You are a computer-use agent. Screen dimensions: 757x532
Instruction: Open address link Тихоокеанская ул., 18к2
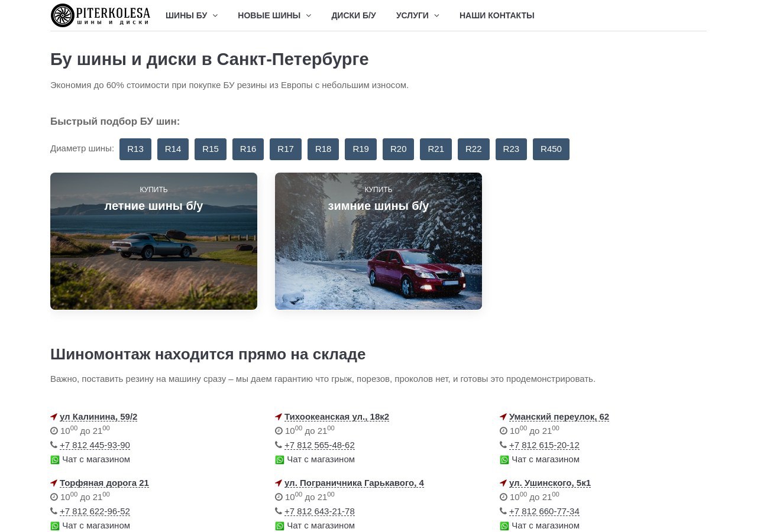pyautogui.click(x=337, y=417)
